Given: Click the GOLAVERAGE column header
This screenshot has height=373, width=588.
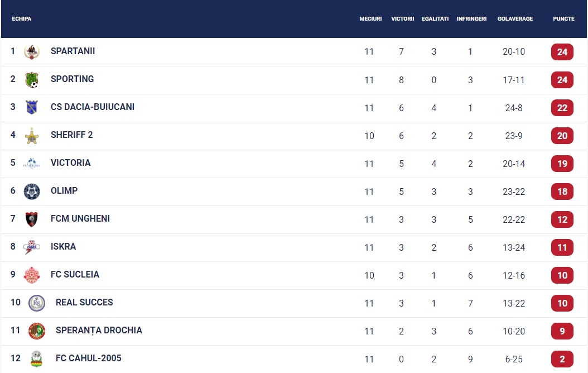Looking at the screenshot, I should (x=515, y=19).
